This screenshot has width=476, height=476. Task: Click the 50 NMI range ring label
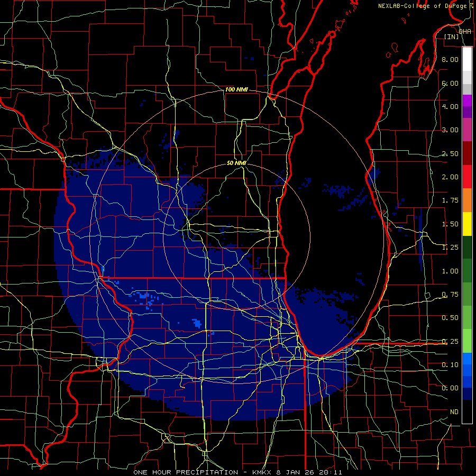236,163
